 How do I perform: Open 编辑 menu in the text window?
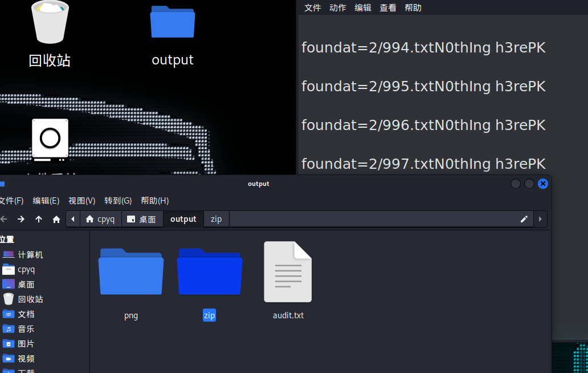pyautogui.click(x=363, y=8)
